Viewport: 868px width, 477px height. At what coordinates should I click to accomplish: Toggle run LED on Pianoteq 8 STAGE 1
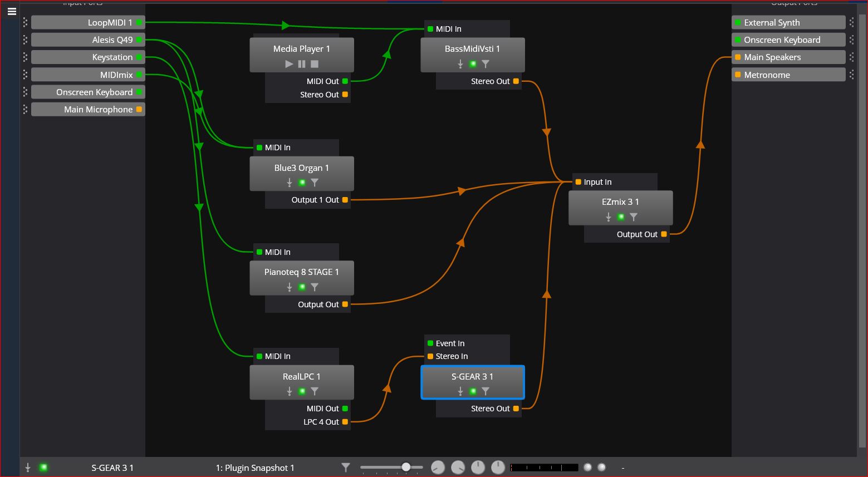[x=302, y=287]
